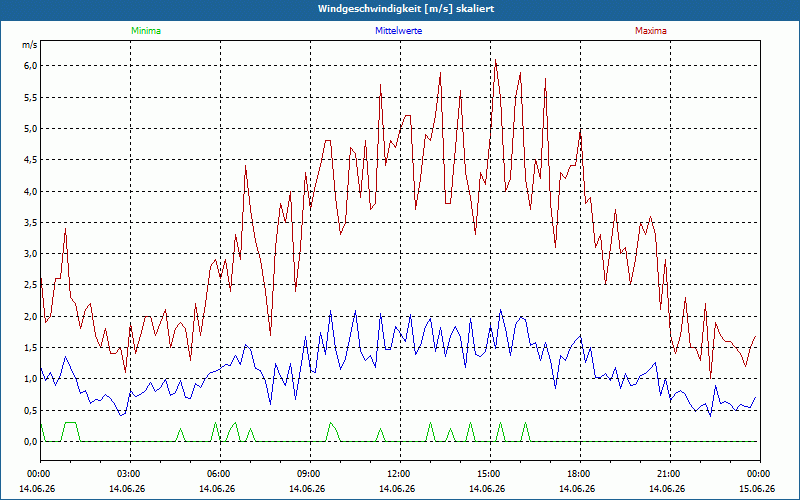800x500 pixels.
Task: Click the 12:00 time axis label
Action: (x=400, y=474)
